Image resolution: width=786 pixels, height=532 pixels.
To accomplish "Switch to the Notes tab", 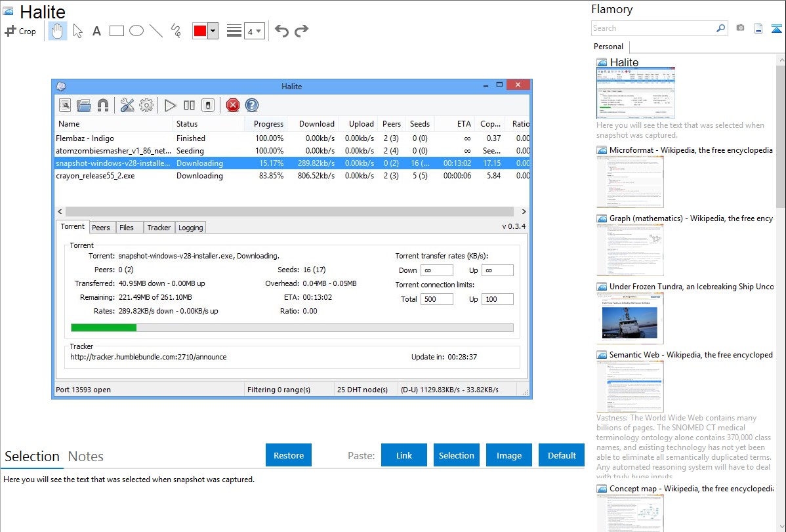I will (x=86, y=457).
